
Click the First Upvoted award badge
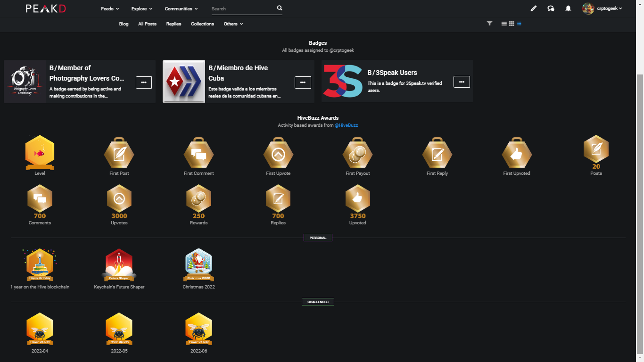tap(517, 153)
